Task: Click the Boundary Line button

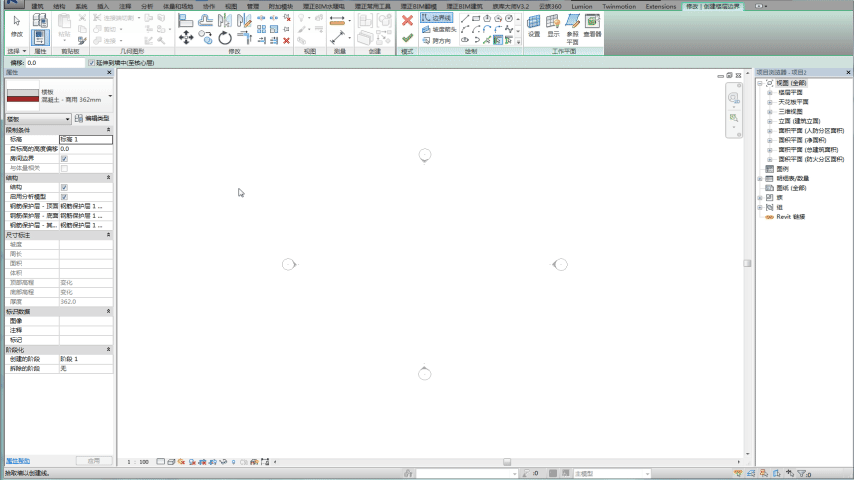Action: pos(436,18)
